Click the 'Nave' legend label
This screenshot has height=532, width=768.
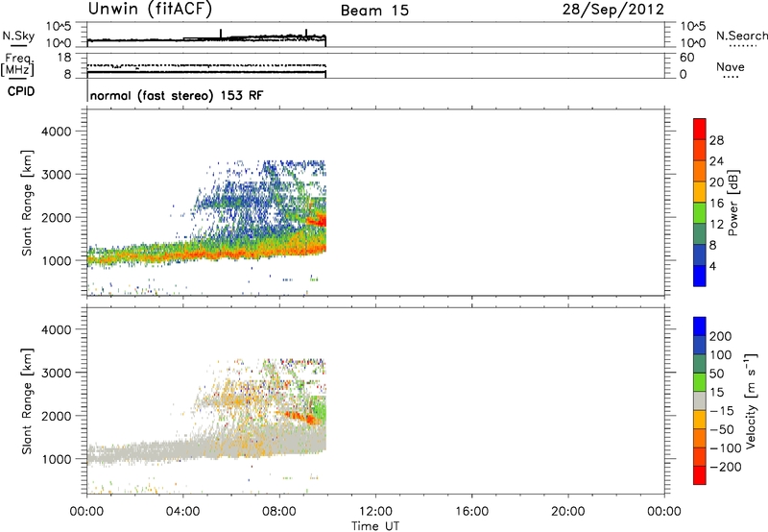coord(731,67)
